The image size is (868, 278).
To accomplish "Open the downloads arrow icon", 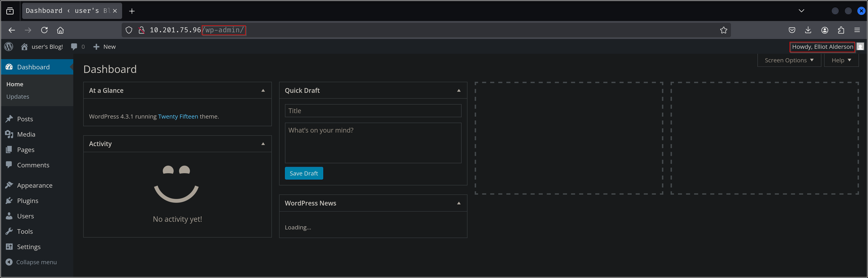I will [x=808, y=30].
